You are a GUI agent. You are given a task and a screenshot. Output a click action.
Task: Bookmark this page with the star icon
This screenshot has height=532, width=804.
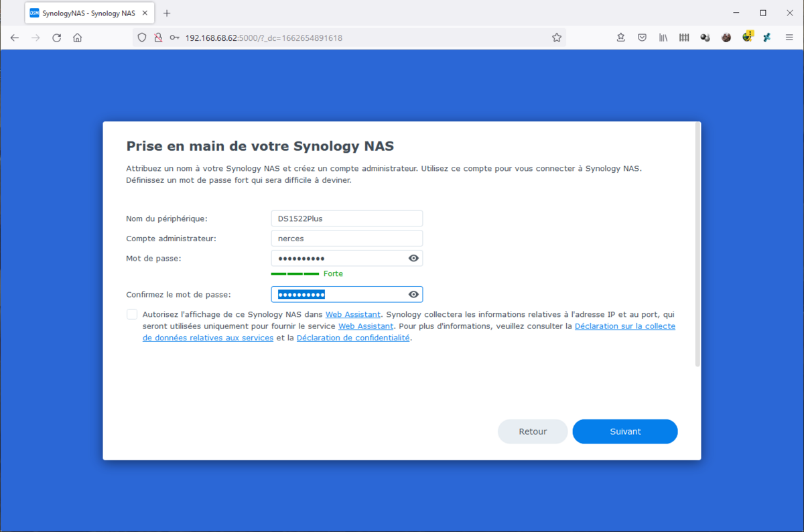tap(557, 38)
